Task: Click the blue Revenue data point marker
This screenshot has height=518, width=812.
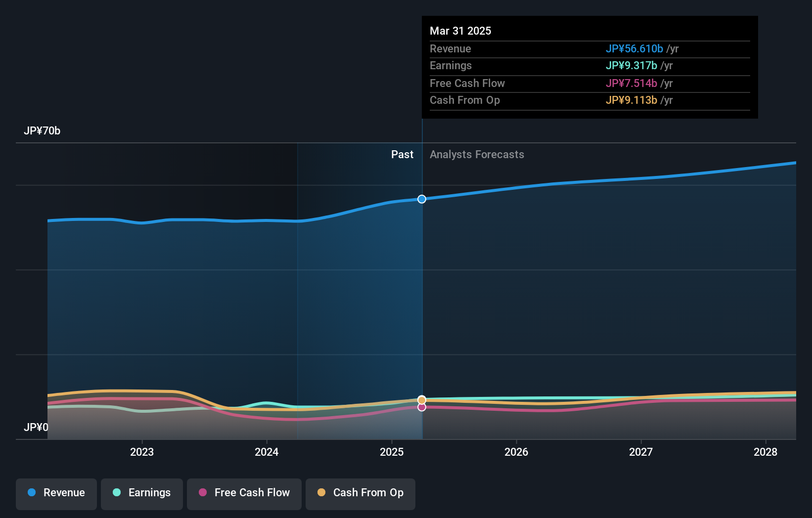Action: pyautogui.click(x=422, y=199)
